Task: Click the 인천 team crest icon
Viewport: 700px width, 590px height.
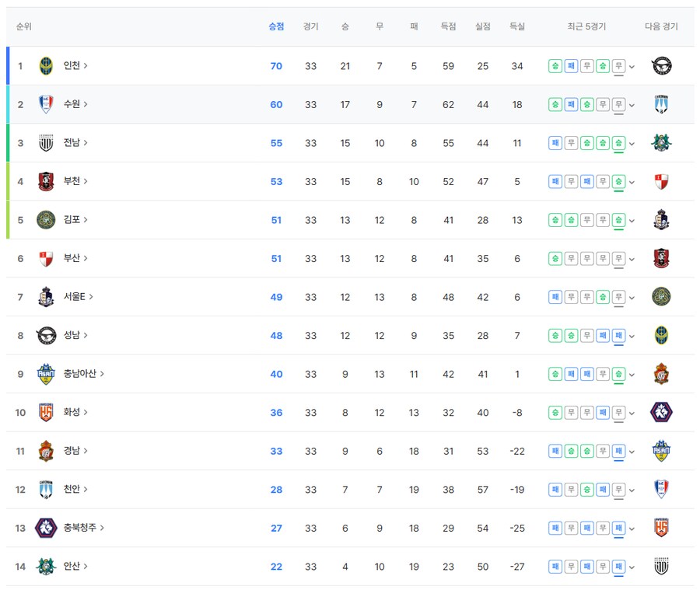Action: pyautogui.click(x=46, y=66)
